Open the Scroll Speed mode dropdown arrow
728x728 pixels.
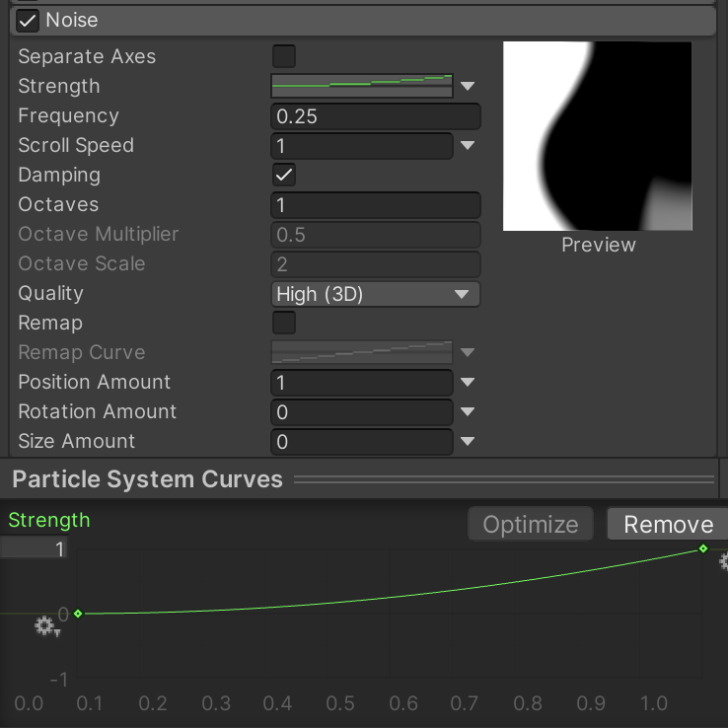click(468, 146)
